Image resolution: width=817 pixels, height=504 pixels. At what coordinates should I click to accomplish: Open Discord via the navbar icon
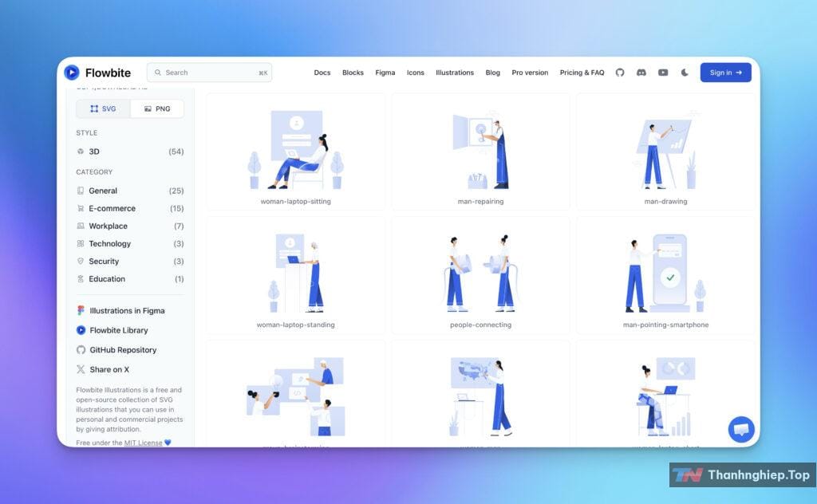pos(641,73)
